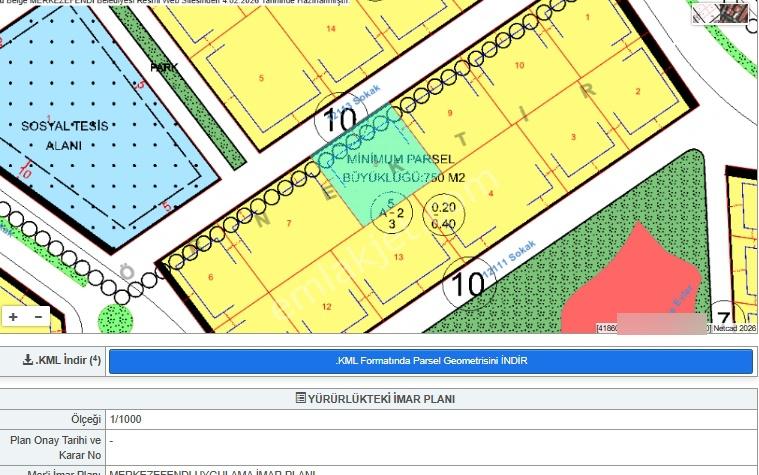Zoom out the map with minus button

38,317
